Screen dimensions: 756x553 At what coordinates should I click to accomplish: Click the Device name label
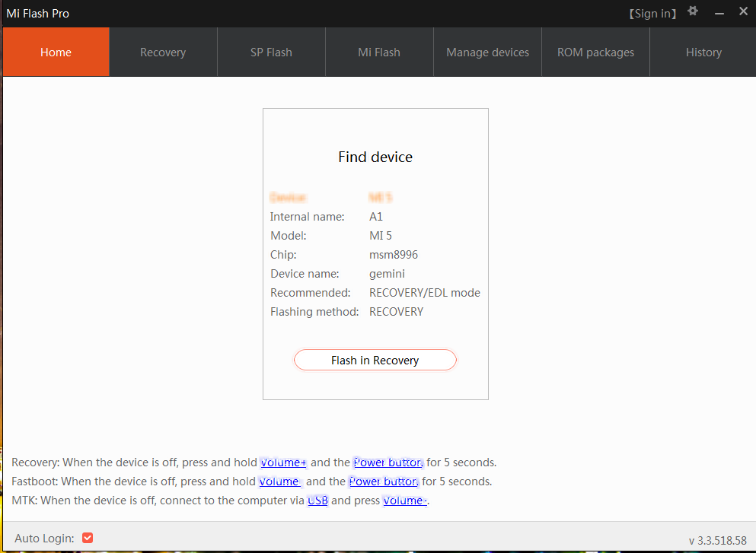point(305,274)
